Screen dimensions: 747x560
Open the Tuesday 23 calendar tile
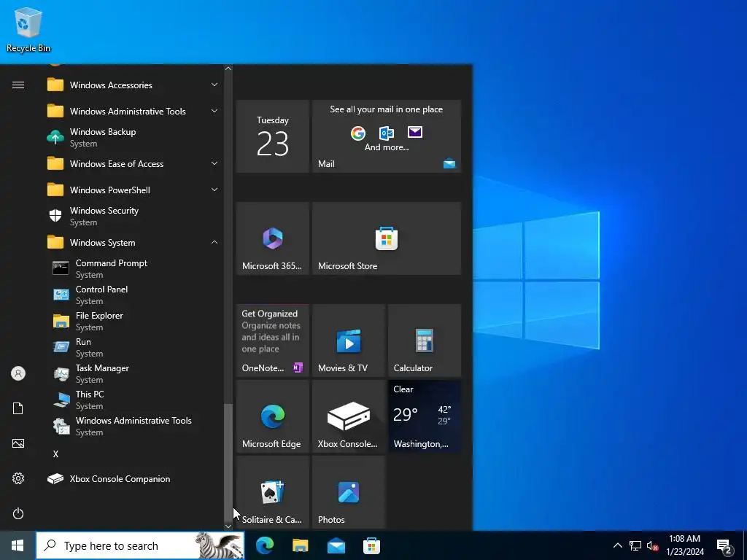tap(273, 136)
